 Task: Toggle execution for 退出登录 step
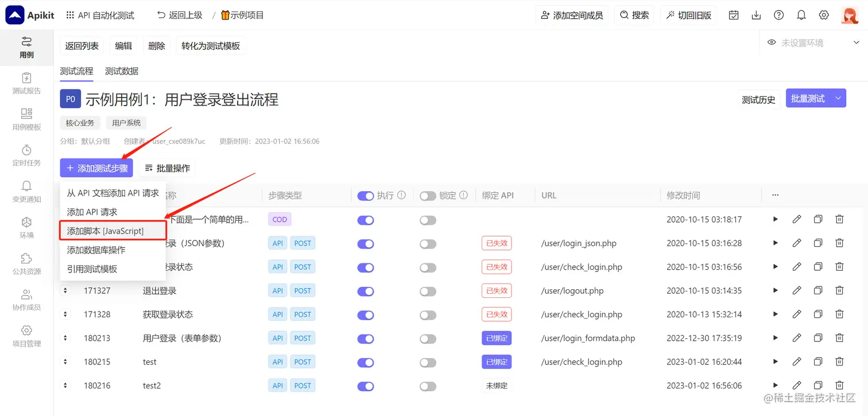(366, 291)
